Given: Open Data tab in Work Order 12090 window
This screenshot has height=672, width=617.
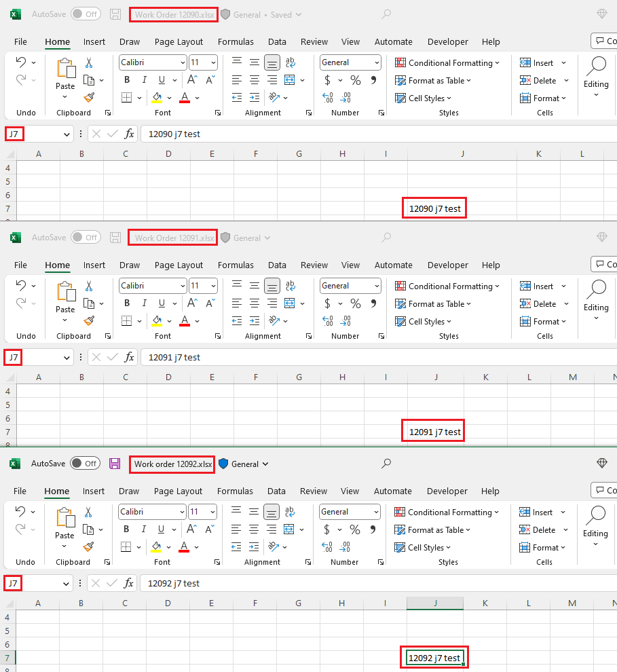Looking at the screenshot, I should pos(277,41).
